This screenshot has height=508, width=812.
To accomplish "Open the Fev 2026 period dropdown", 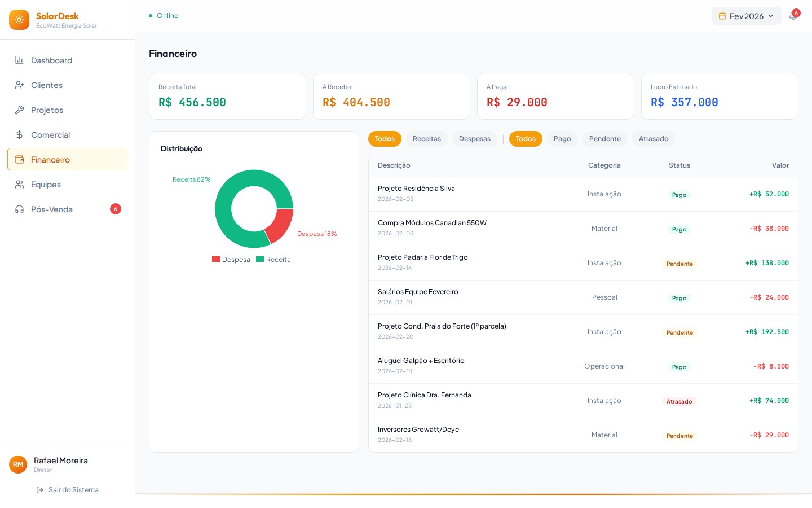I will [746, 16].
